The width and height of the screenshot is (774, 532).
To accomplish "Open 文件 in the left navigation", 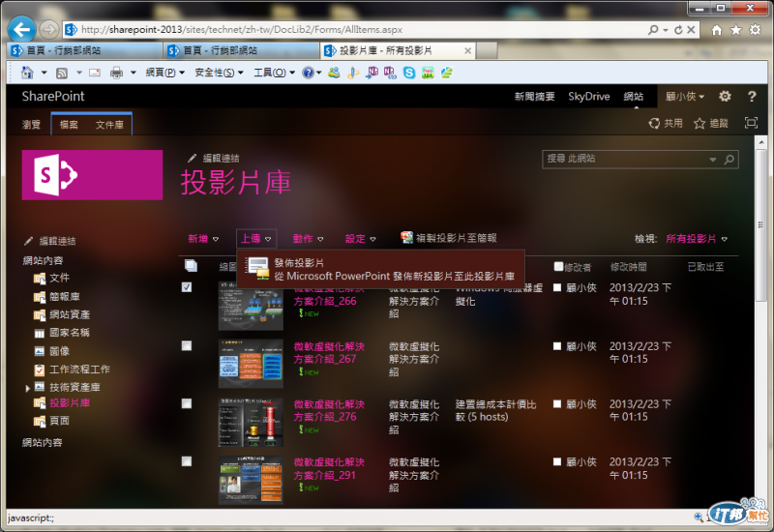I will coord(59,278).
